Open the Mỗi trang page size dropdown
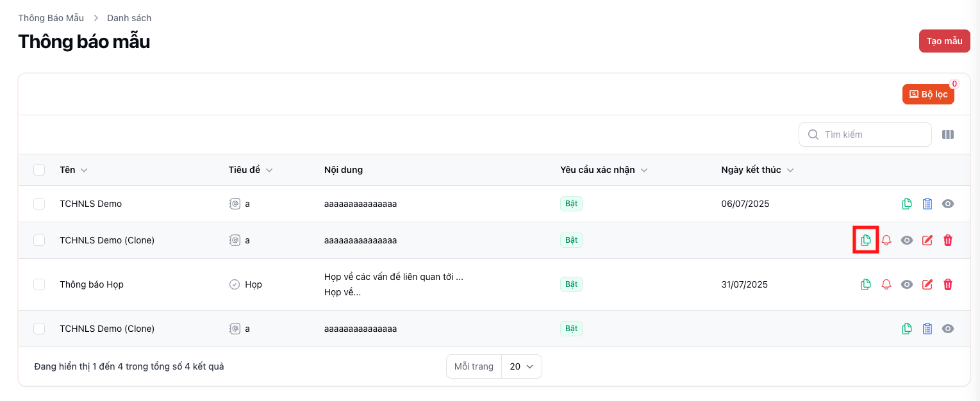Screen dimensions: 980x401 tap(521, 366)
